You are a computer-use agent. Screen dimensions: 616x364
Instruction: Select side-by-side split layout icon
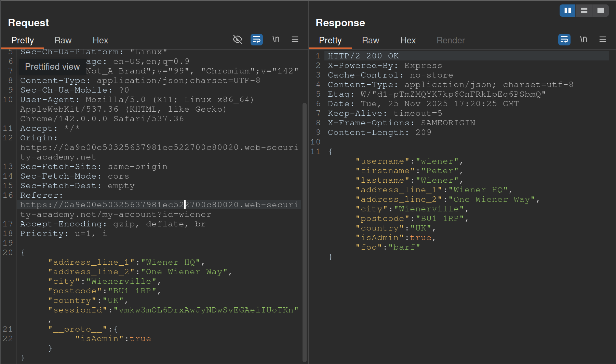(x=567, y=11)
